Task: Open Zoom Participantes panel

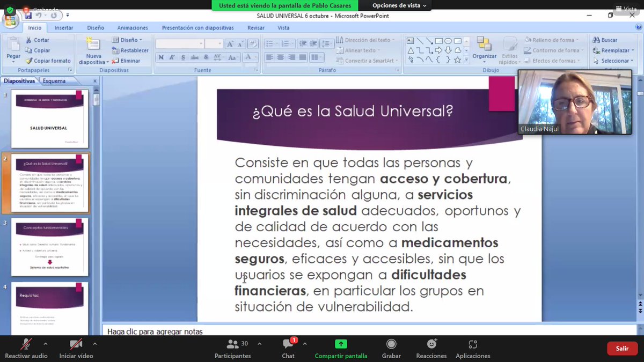Action: [233, 349]
